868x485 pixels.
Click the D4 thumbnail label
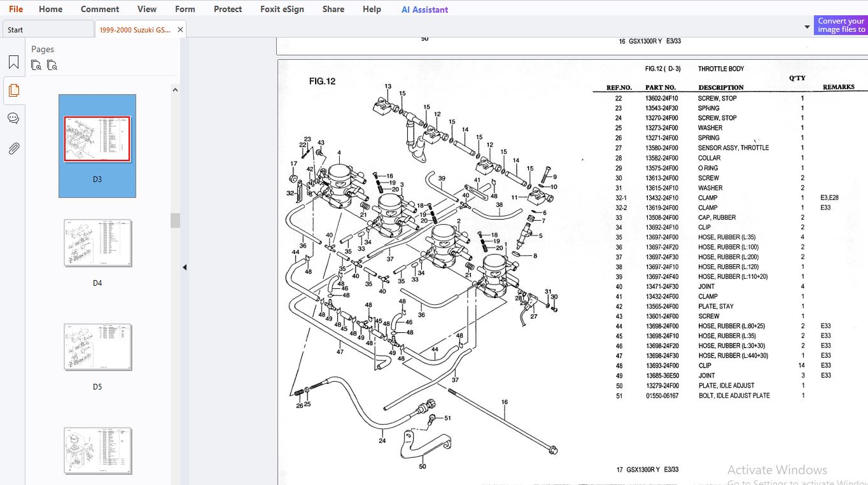97,283
